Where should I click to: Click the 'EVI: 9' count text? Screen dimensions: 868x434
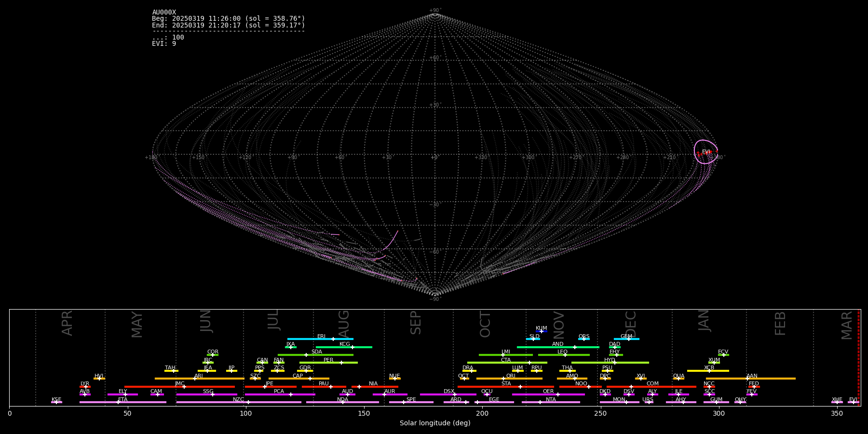point(164,43)
